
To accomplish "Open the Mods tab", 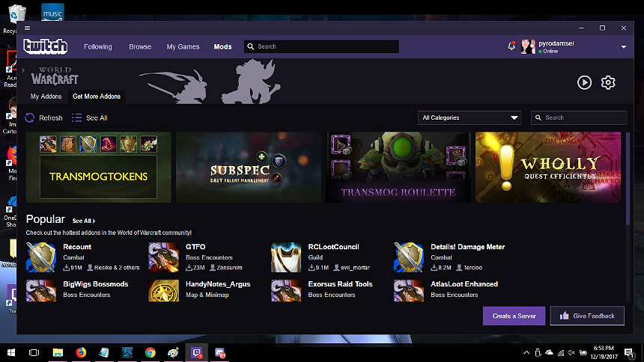I will point(222,47).
